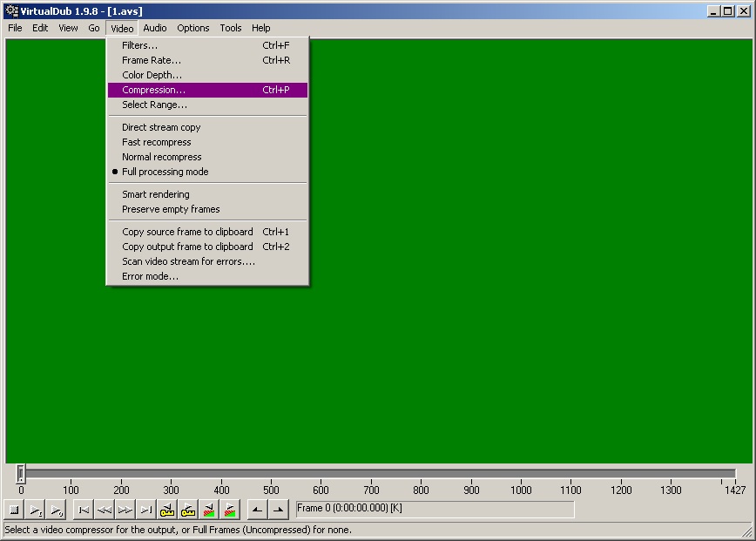Select Full processing mode option
The image size is (756, 541).
pyautogui.click(x=165, y=172)
